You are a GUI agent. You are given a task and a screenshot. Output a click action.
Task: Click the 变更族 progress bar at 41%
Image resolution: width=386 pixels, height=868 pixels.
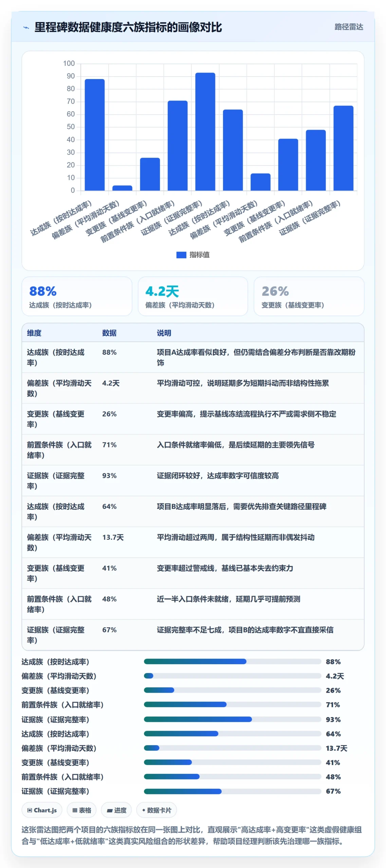(233, 763)
